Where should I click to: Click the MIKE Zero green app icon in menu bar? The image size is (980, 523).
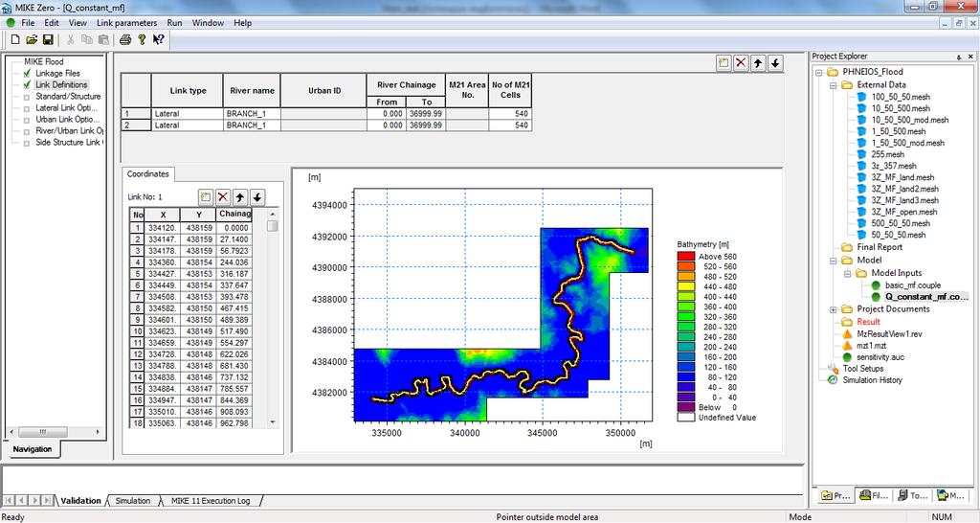pos(10,23)
